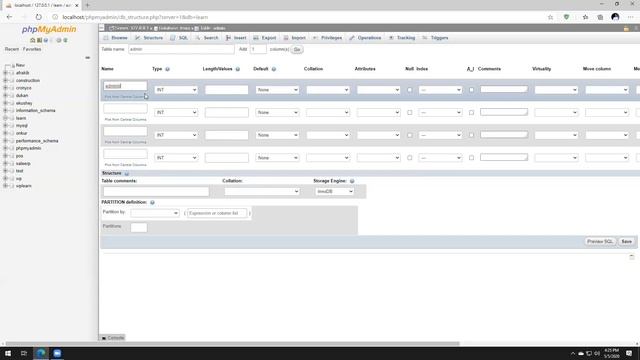Open browser profile avatar
The height and width of the screenshot is (360, 640).
click(616, 17)
